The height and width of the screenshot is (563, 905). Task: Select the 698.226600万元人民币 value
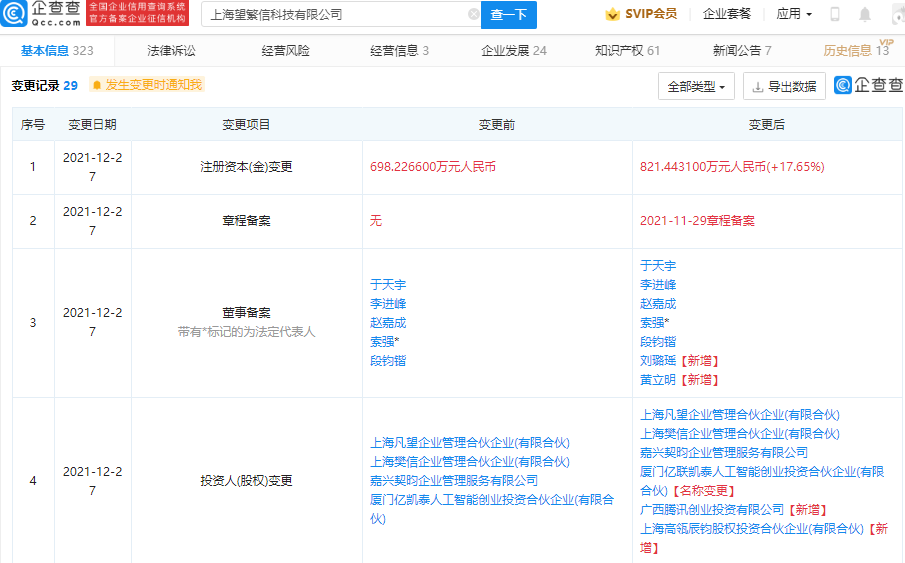click(433, 167)
